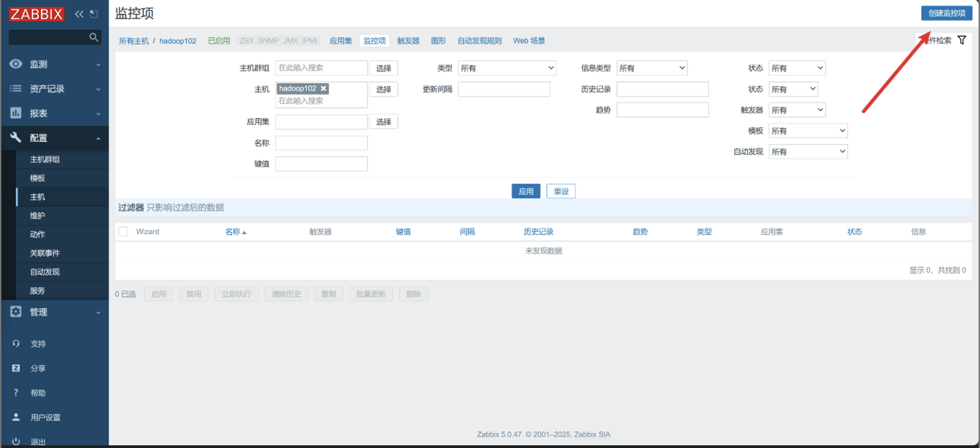Click the Zabbix logo

tap(36, 14)
